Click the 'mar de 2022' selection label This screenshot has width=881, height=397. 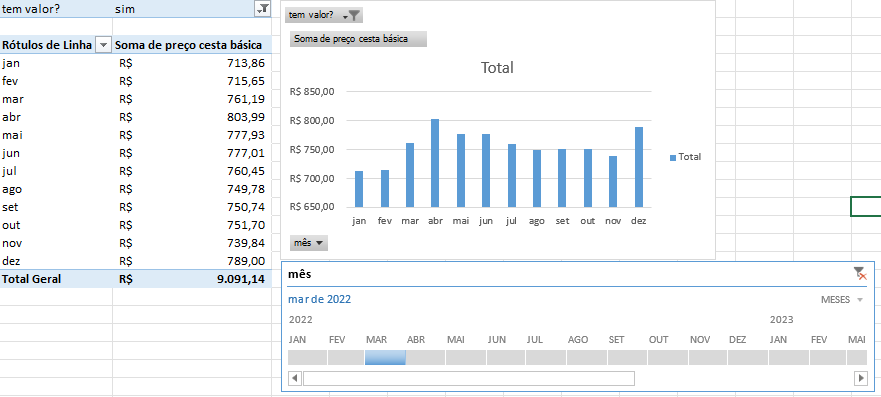click(x=319, y=299)
